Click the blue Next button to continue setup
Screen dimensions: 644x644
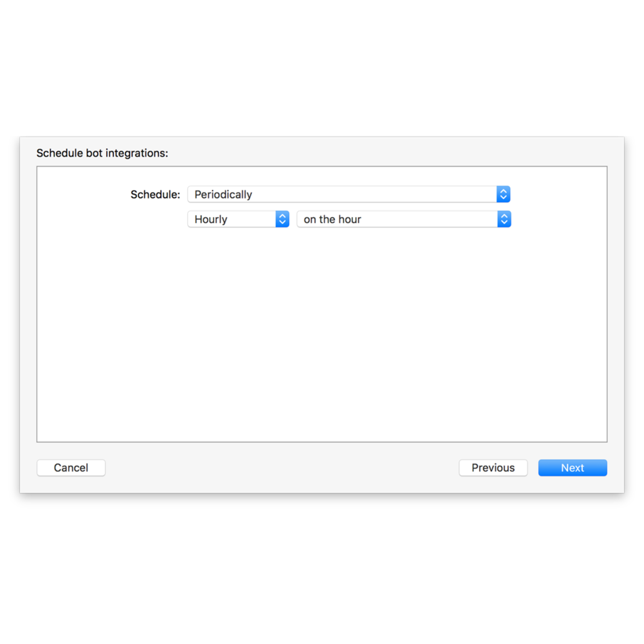click(572, 467)
